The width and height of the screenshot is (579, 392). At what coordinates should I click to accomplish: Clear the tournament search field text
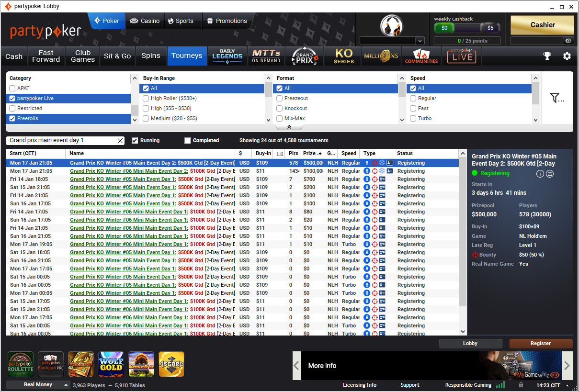pyautogui.click(x=120, y=141)
